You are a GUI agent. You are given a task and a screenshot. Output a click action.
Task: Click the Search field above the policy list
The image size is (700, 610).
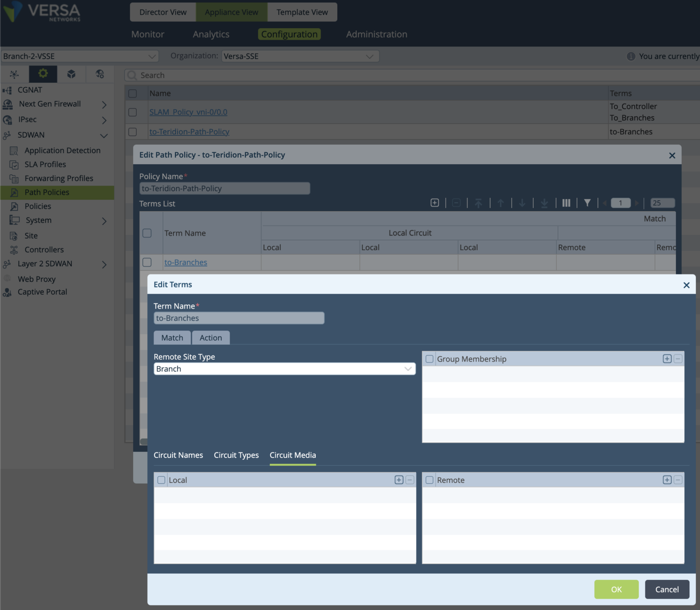pyautogui.click(x=228, y=75)
